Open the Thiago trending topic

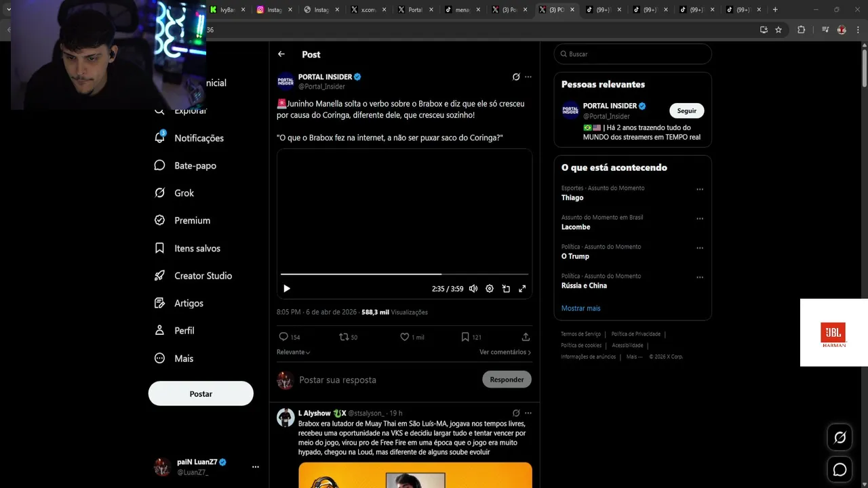pos(572,198)
